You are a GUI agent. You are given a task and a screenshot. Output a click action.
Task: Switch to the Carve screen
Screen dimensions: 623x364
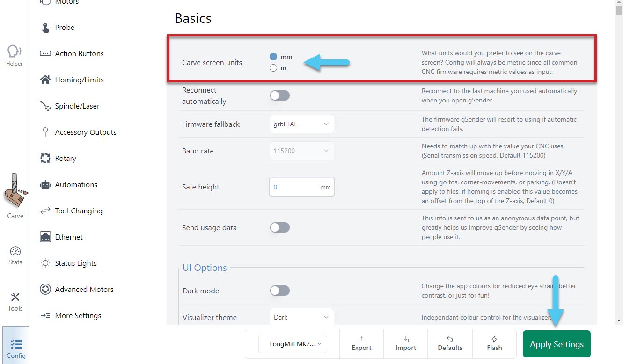click(15, 197)
